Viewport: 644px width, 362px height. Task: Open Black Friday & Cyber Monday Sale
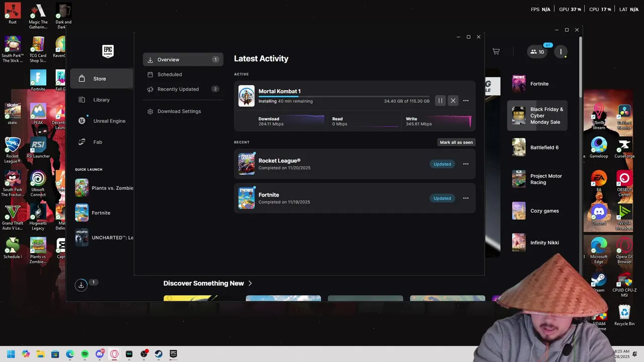point(537,116)
